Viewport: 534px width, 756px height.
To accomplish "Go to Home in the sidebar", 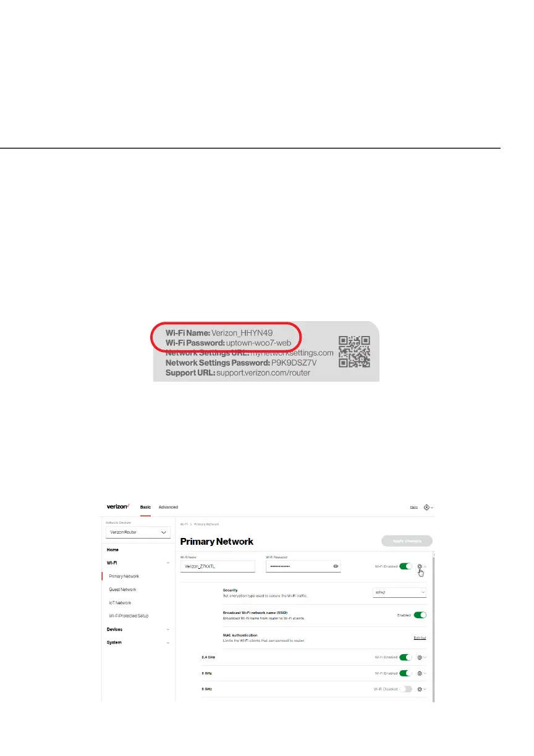I will point(112,550).
